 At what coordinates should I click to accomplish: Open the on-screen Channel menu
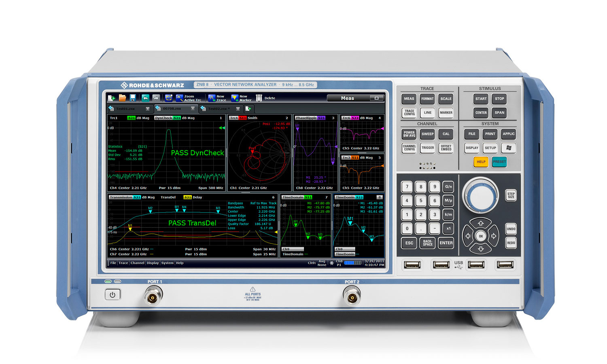tap(138, 263)
